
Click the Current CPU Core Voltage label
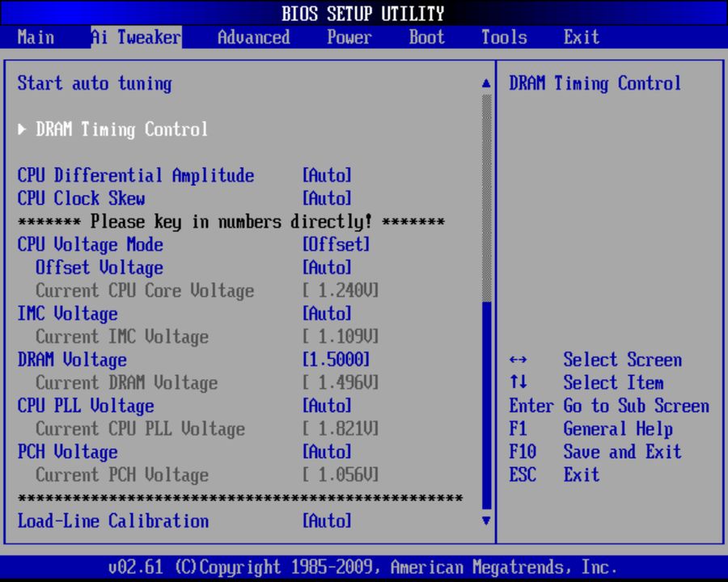pos(145,291)
